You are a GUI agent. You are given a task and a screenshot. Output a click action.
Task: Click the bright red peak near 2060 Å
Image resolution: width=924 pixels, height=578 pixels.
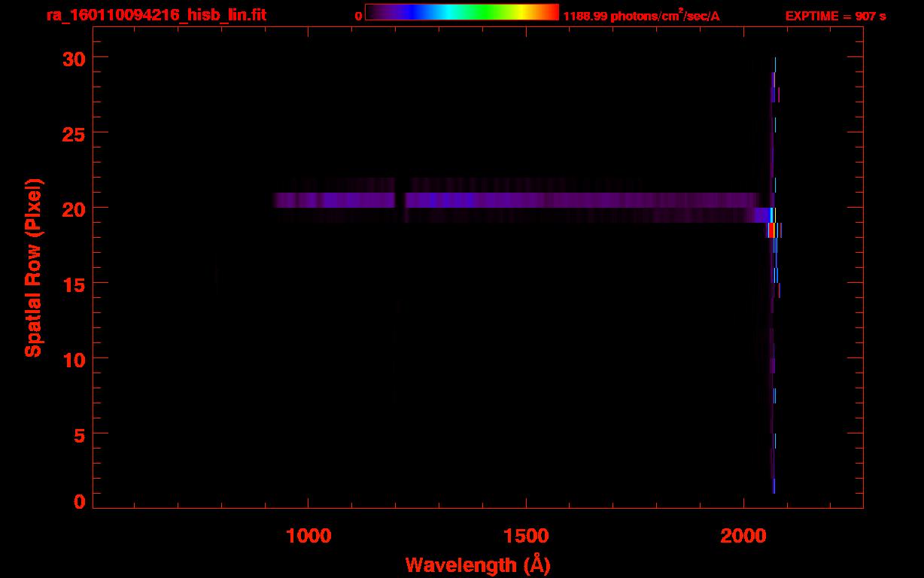point(771,230)
